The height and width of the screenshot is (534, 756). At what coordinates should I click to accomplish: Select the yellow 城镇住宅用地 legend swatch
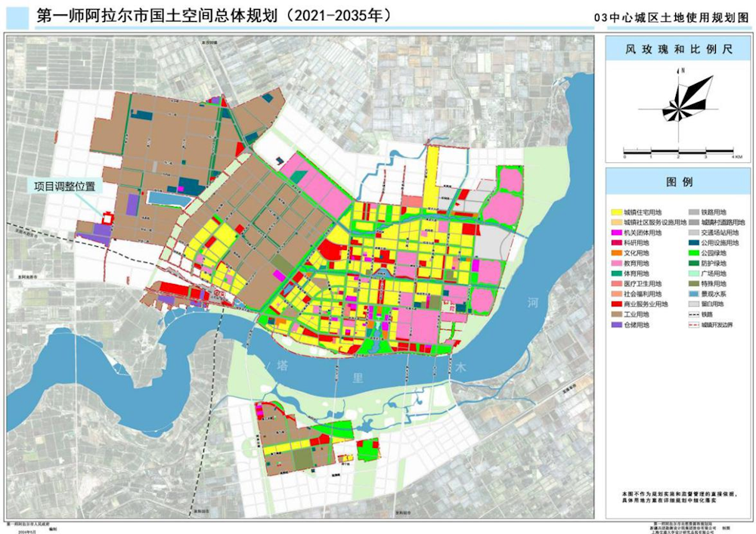point(617,213)
